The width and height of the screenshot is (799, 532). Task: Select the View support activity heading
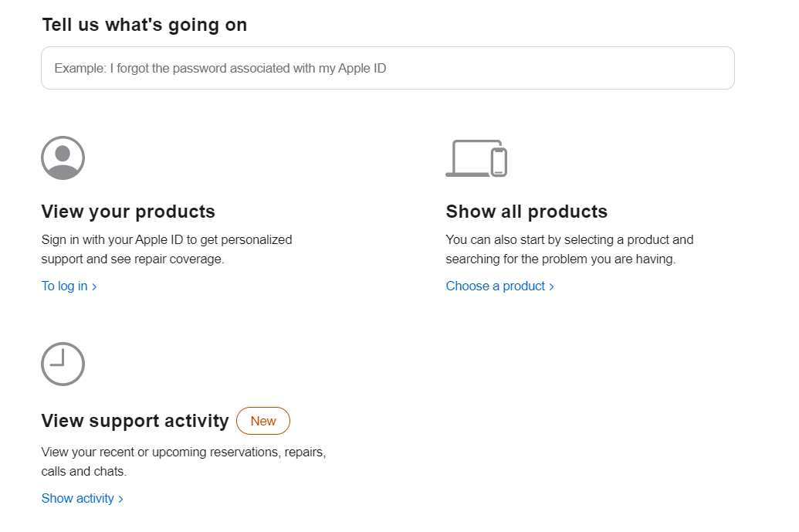pyautogui.click(x=135, y=421)
